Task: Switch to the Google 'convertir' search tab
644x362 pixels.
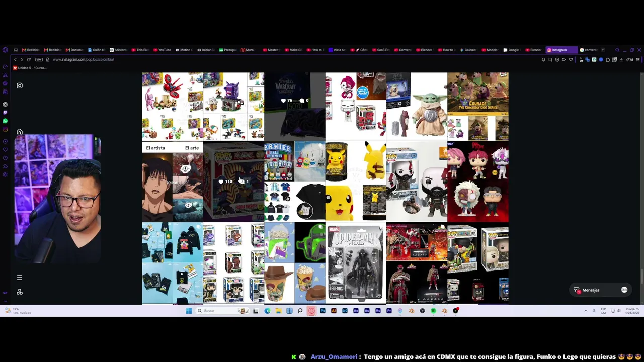Action: tap(589, 50)
